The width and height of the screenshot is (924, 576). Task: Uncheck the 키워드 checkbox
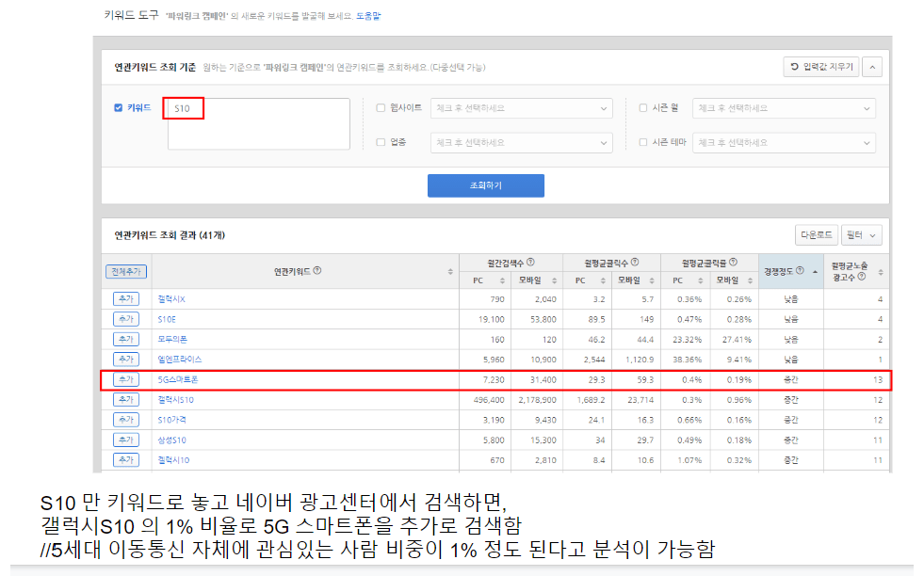[118, 108]
